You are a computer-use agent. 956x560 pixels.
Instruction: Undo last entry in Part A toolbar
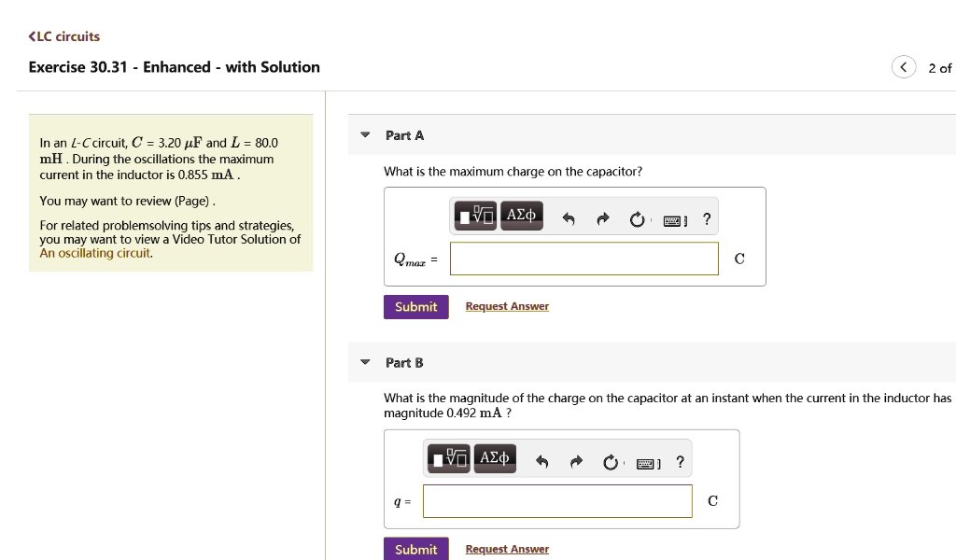click(x=569, y=218)
